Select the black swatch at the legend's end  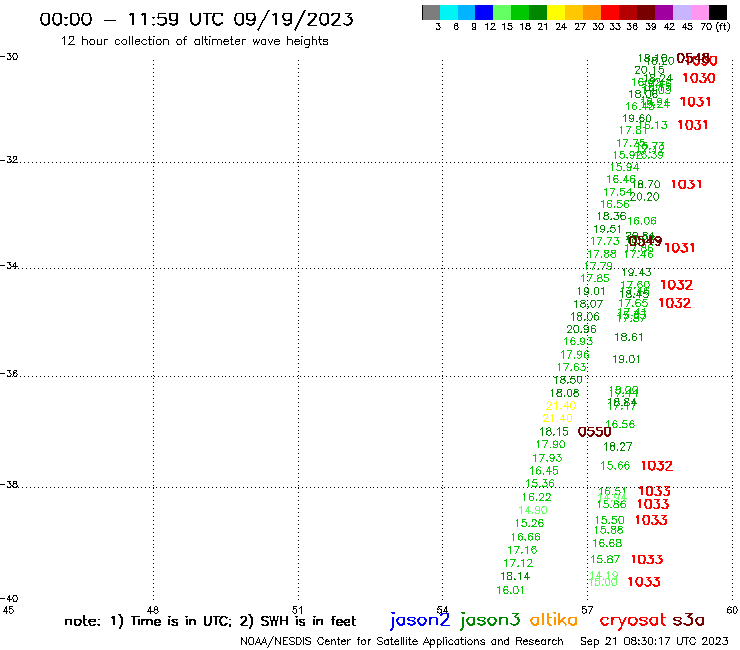[x=718, y=12]
